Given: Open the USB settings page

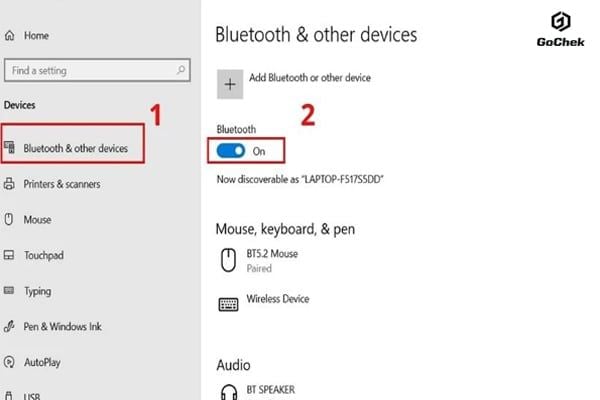Looking at the screenshot, I should click(31, 394).
